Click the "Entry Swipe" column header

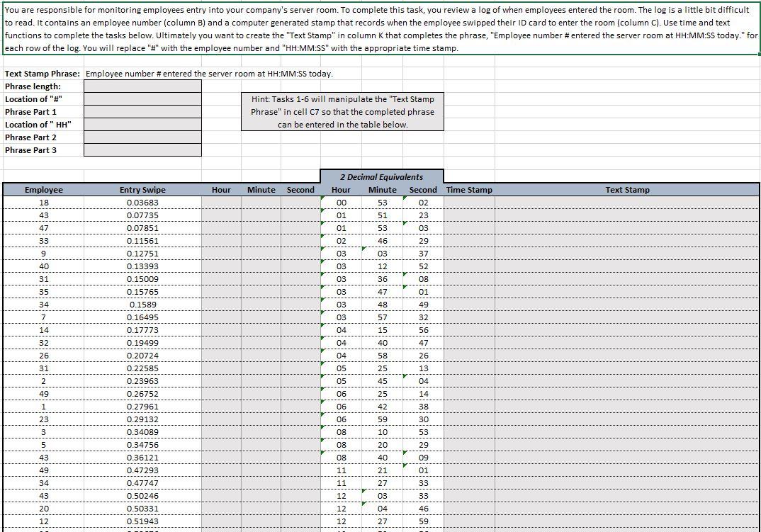coord(142,190)
